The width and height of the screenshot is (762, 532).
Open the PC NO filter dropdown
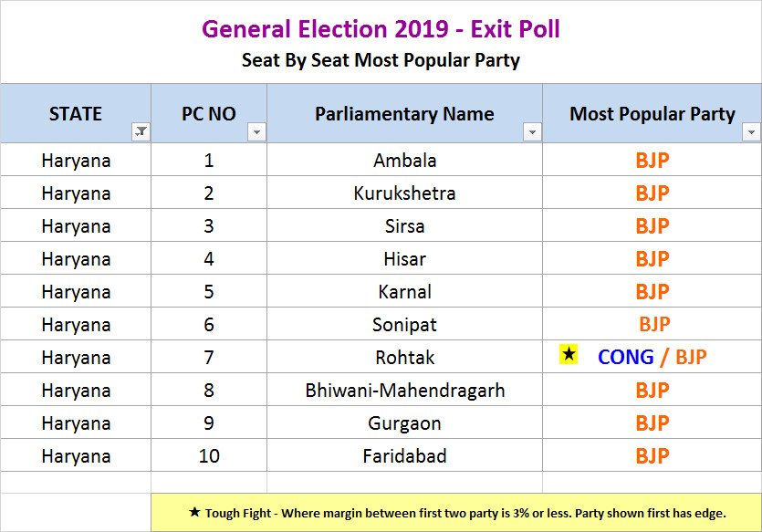click(x=256, y=132)
